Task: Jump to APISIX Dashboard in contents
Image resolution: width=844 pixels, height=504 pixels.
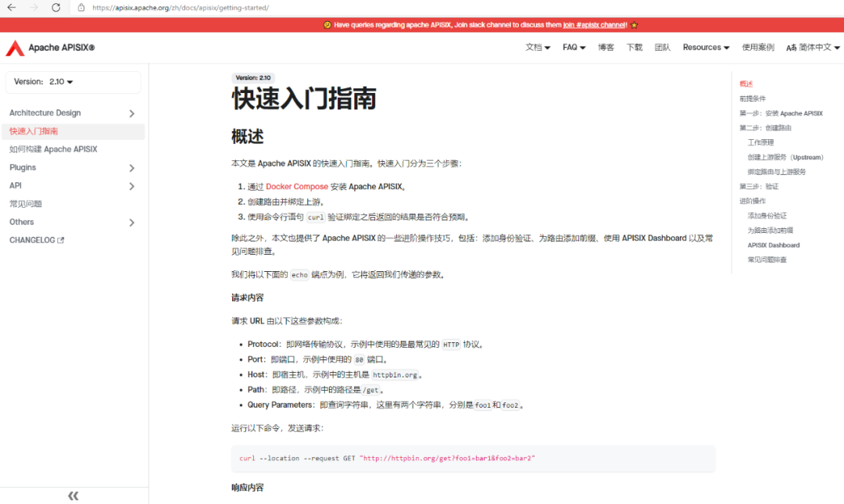Action: pos(774,245)
